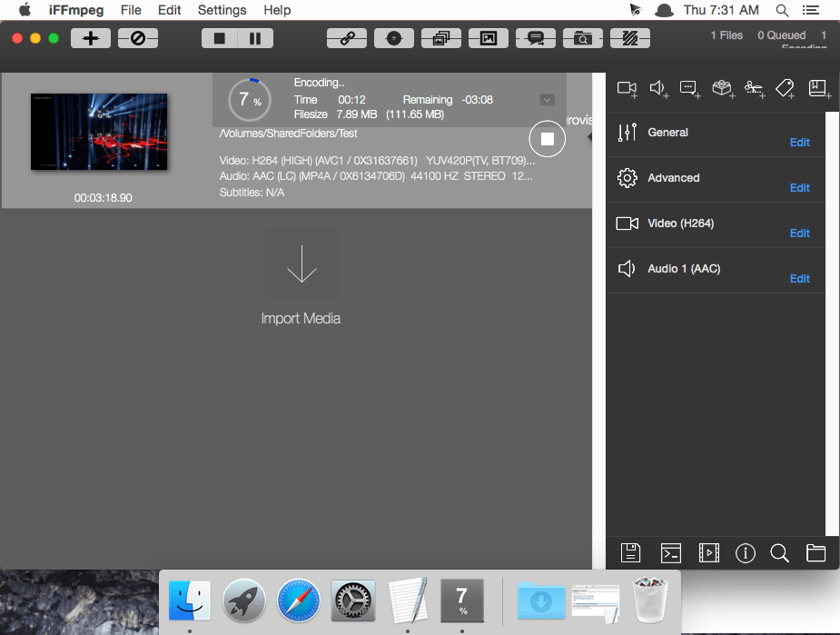Open the output folder icon
840x635 pixels.
[815, 552]
